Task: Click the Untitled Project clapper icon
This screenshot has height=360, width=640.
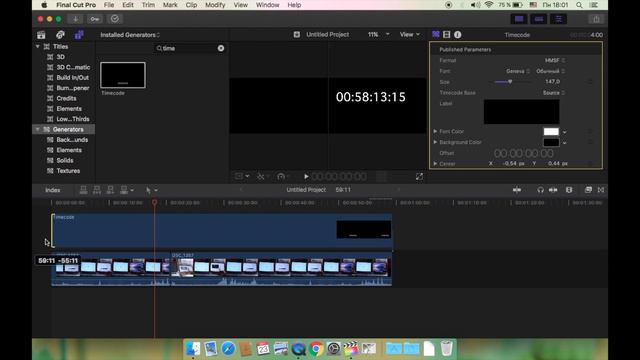Action: (x=297, y=35)
